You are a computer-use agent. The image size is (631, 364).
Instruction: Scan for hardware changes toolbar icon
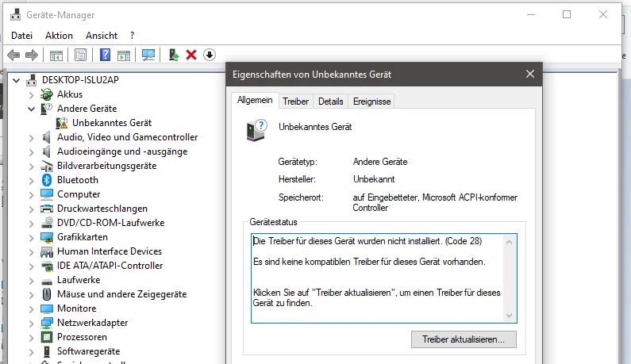pos(148,55)
